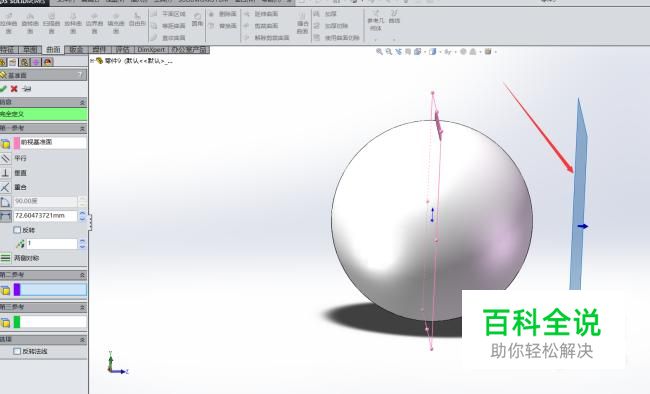Click the offset distance field 72.60473721mm
Image resolution: width=650 pixels, height=394 pixels.
(x=46, y=216)
